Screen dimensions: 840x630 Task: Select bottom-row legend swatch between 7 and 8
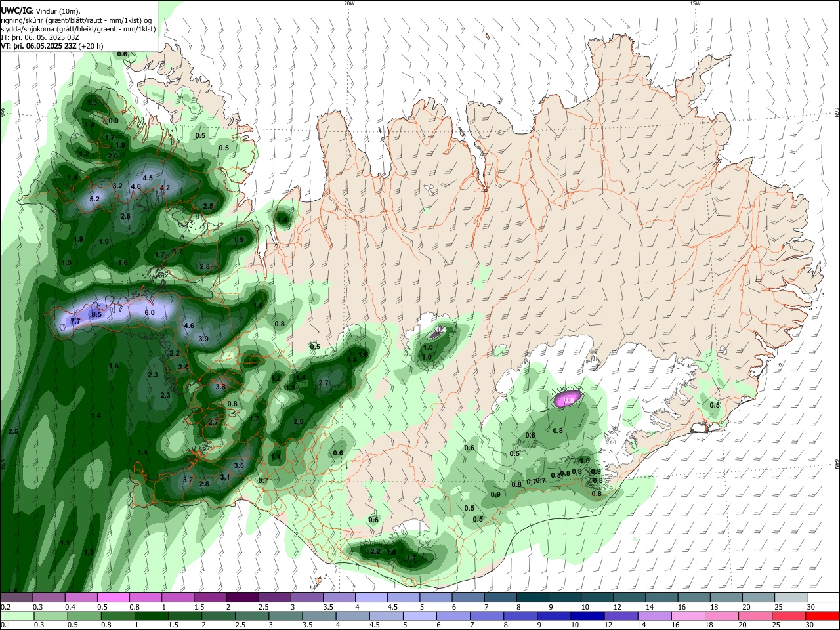(486, 616)
